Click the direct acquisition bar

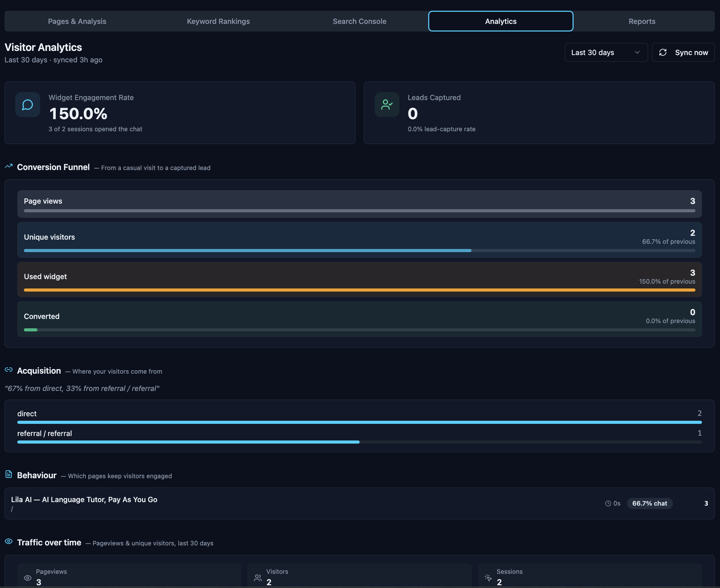coord(359,422)
